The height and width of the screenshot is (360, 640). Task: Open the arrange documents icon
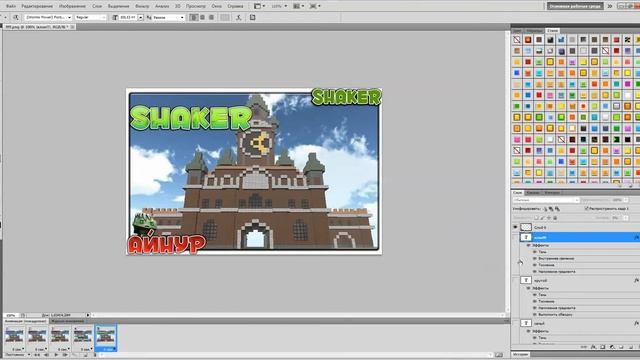[299, 6]
